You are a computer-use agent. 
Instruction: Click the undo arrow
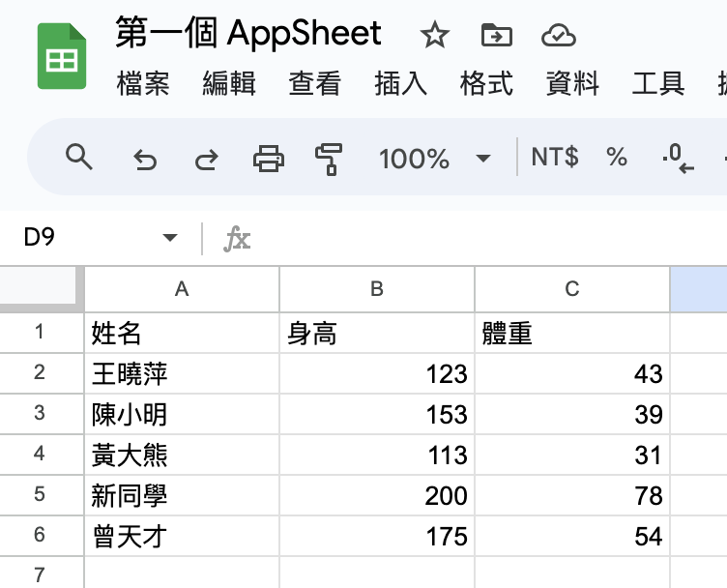(x=145, y=160)
